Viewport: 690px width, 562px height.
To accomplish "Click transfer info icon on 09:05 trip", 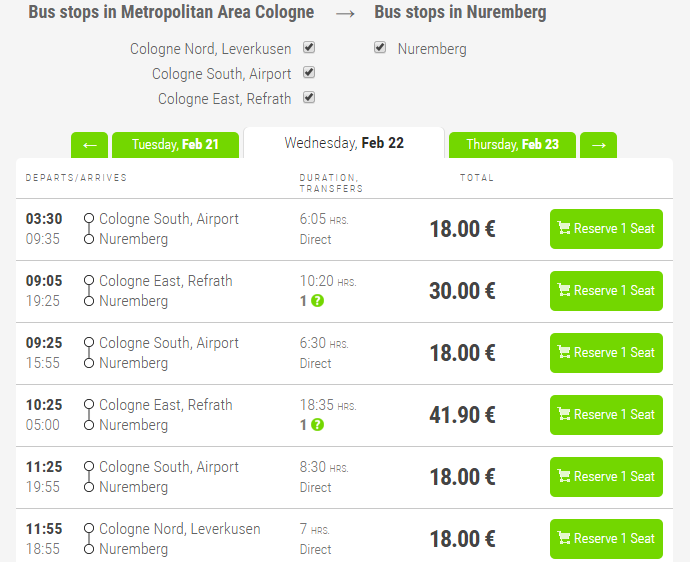I will (317, 301).
